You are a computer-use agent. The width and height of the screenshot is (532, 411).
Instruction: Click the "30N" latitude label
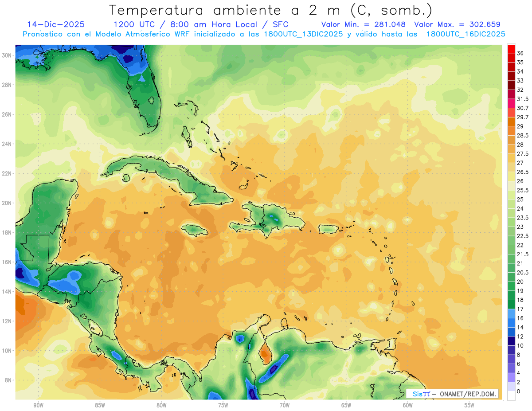click(8, 55)
